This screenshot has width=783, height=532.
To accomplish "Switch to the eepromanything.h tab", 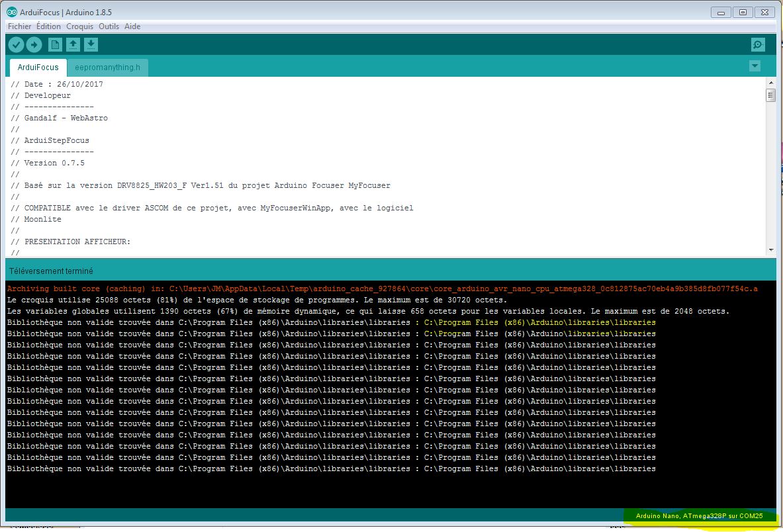I will (107, 67).
